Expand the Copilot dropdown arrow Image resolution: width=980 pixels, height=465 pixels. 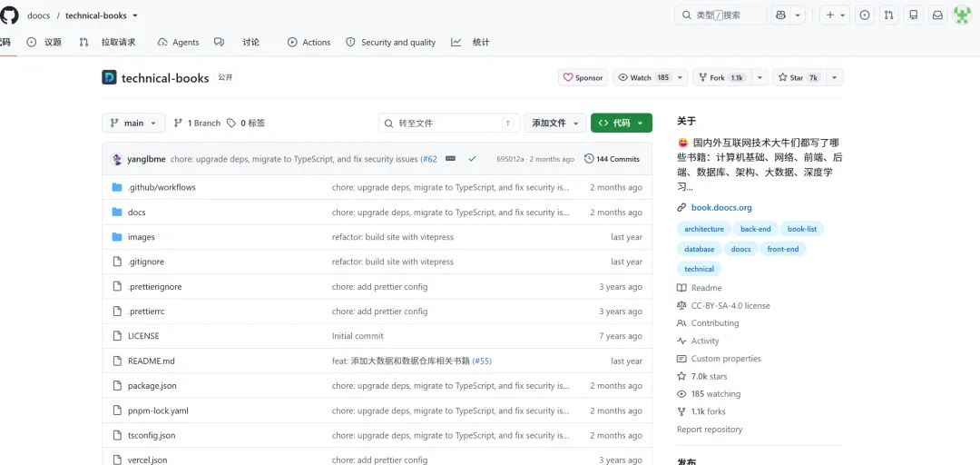(x=799, y=15)
